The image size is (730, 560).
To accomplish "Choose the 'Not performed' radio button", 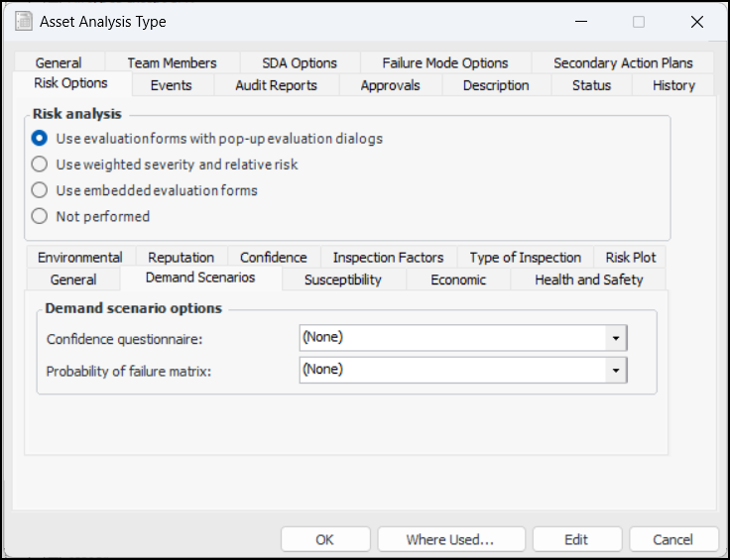I will [x=40, y=216].
